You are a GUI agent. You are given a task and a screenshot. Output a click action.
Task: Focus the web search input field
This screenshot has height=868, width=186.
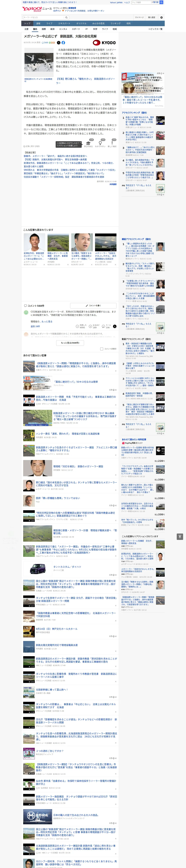click(141, 2)
